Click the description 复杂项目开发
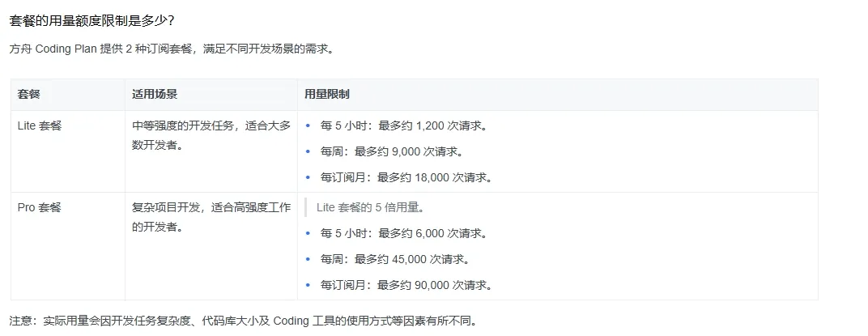Image resolution: width=868 pixels, height=336 pixels. click(211, 218)
